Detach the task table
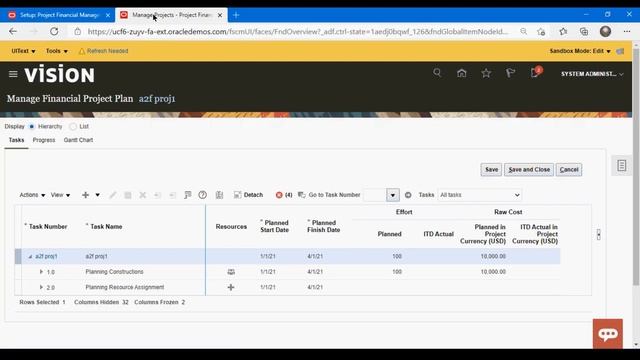Image resolution: width=640 pixels, height=360 pixels. pyautogui.click(x=248, y=195)
